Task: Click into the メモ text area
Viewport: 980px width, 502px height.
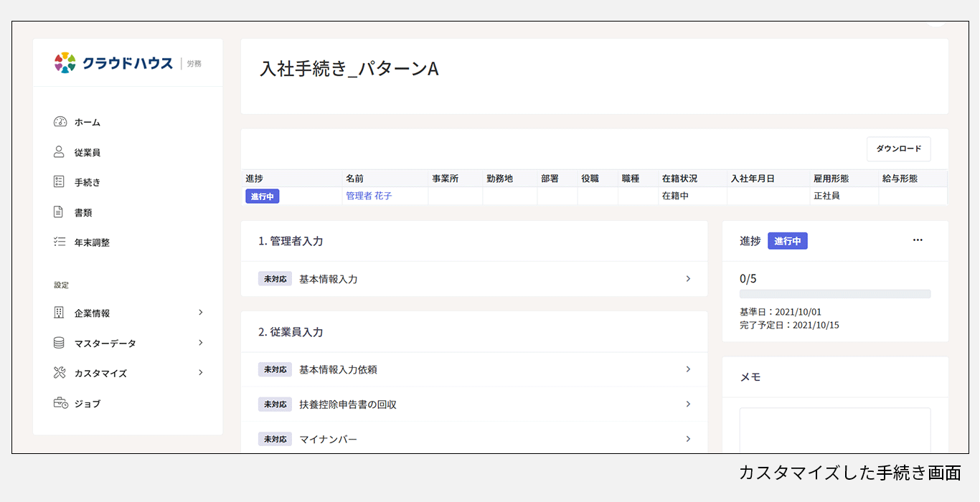Action: [834, 430]
